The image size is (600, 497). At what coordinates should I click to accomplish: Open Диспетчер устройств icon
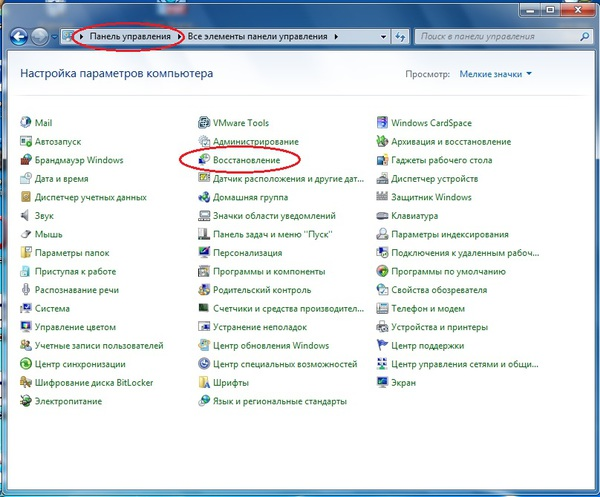382,178
